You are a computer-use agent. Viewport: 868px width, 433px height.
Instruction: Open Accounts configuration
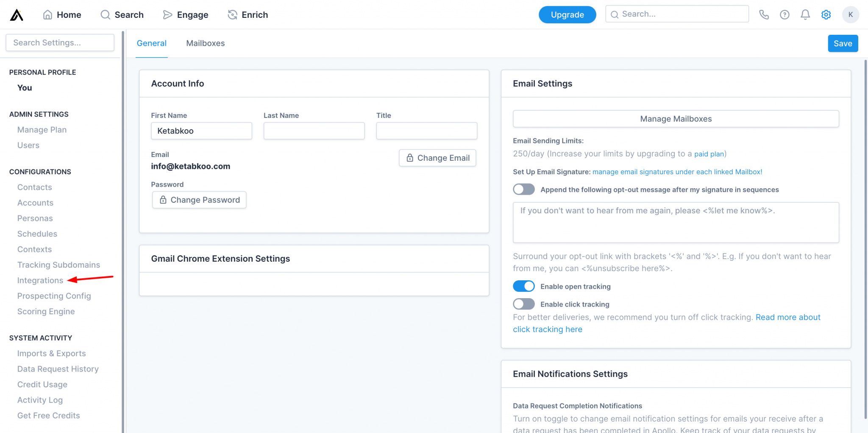tap(36, 203)
